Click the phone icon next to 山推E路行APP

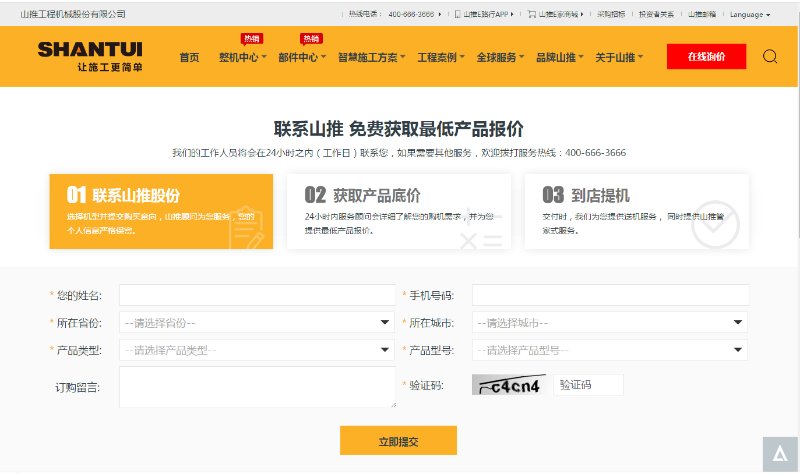point(458,14)
